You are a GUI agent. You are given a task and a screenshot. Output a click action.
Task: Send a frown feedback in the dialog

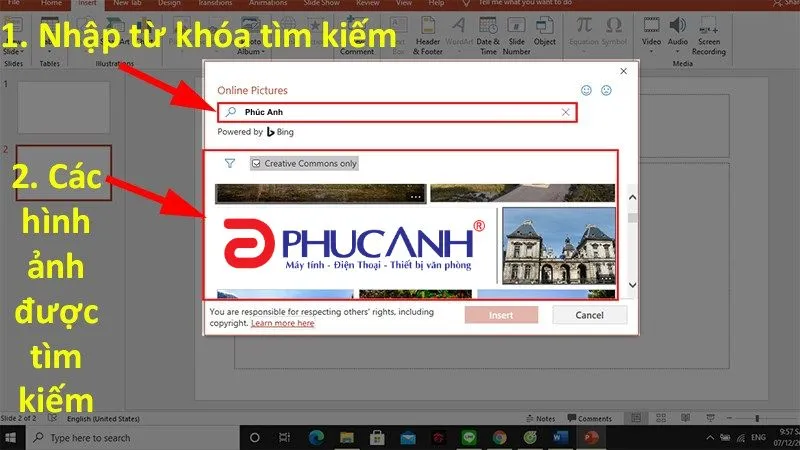pyautogui.click(x=606, y=90)
